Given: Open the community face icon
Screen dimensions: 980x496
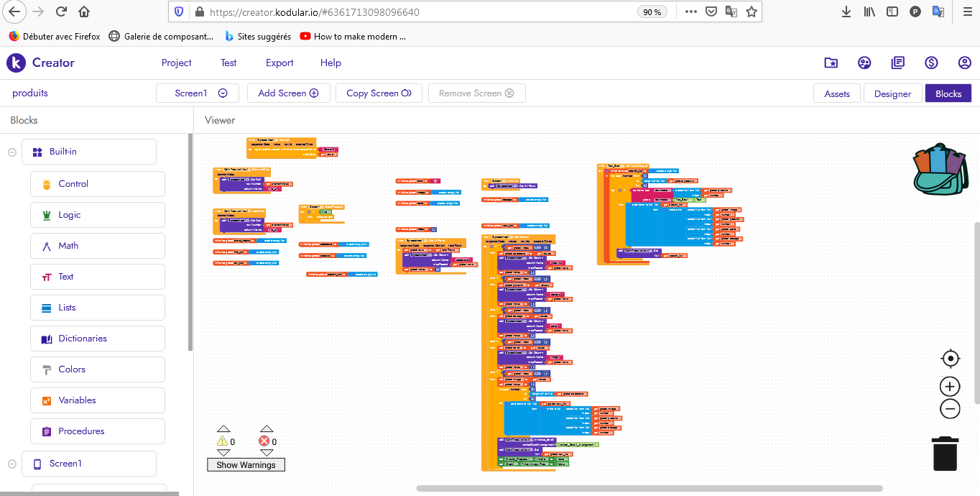Looking at the screenshot, I should (864, 63).
